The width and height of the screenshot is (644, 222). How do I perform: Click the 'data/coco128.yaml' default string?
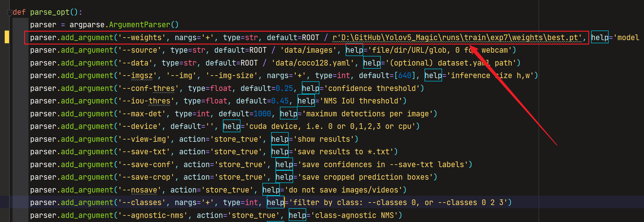click(x=312, y=63)
